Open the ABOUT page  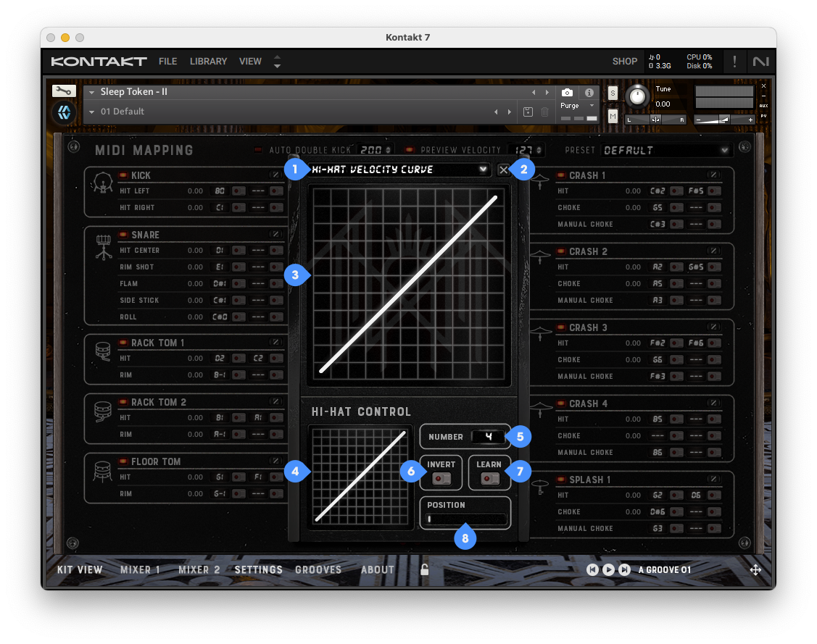coord(377,570)
